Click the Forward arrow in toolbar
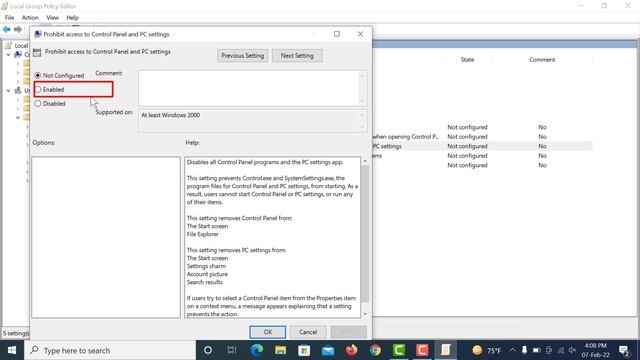This screenshot has height=360, width=640. pos(18,29)
